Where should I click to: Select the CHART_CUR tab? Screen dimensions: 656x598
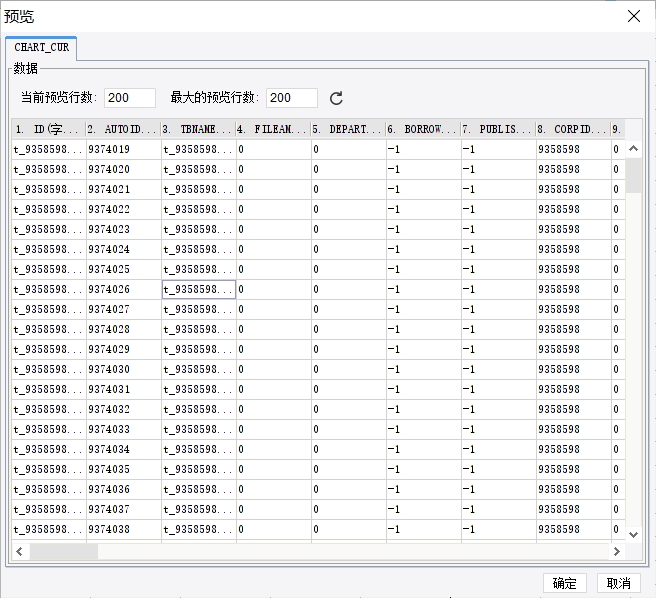coord(41,48)
